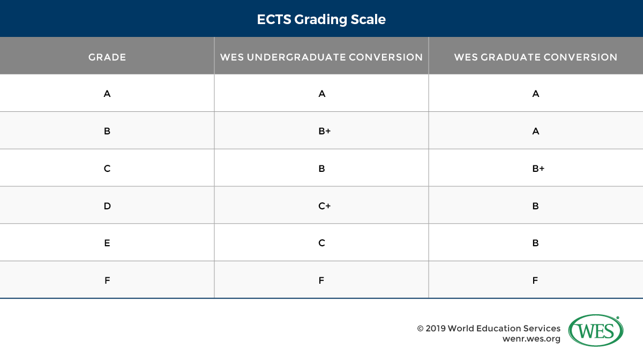Select the ECTS Grading Scale title

(x=322, y=19)
